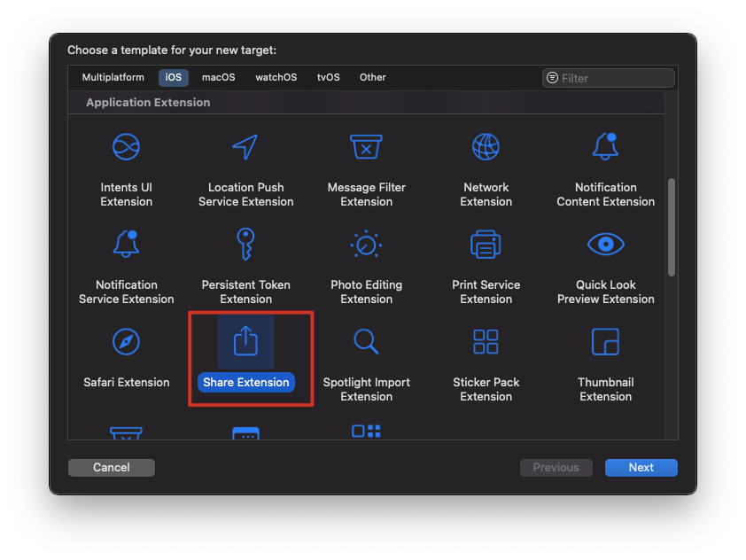The height and width of the screenshot is (560, 746).
Task: Click the Photo Editing Extension label
Action: point(366,292)
